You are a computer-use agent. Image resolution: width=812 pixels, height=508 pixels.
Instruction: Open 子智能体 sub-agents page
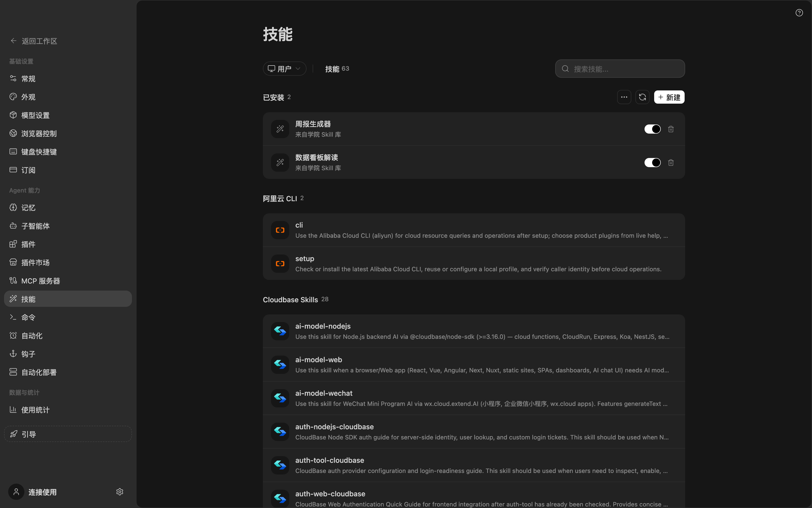point(68,226)
